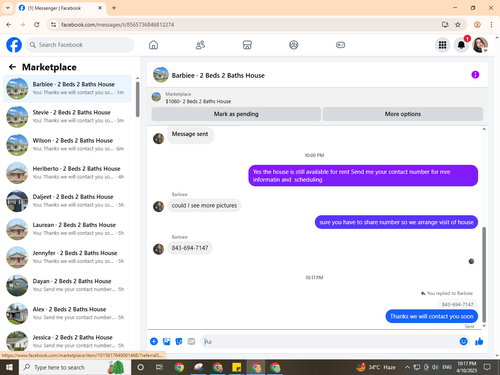Open the emoji picker in message box
Viewport: 500px width, 375px height.
(463, 341)
